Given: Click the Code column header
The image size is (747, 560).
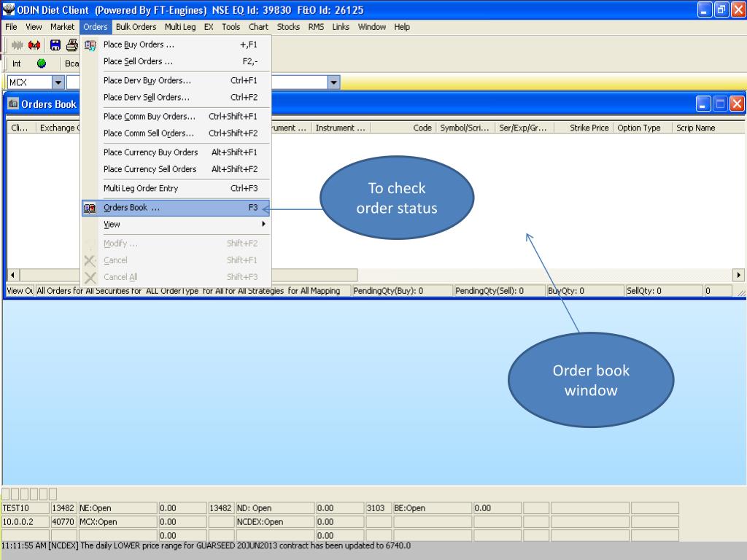Looking at the screenshot, I should tap(403, 128).
